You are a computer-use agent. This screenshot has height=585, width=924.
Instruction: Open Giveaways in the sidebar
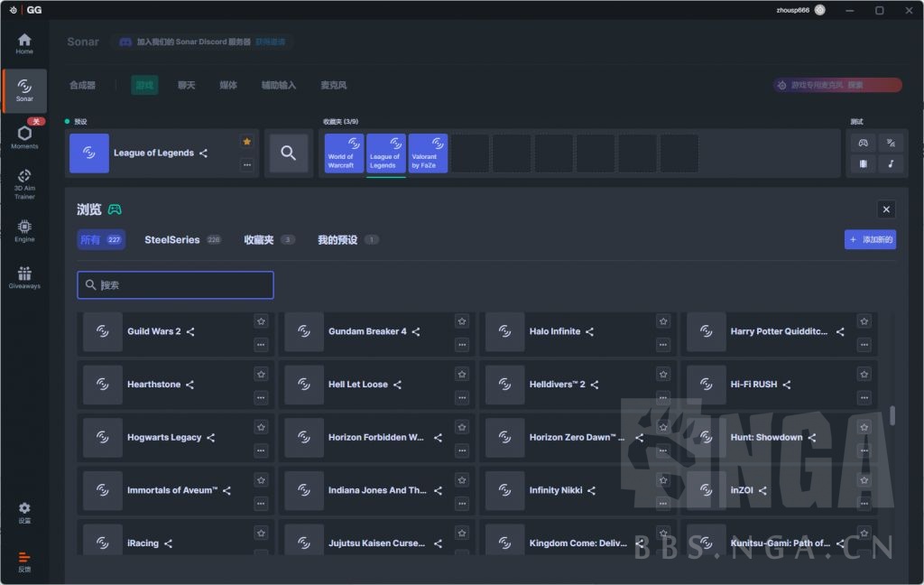coord(24,277)
